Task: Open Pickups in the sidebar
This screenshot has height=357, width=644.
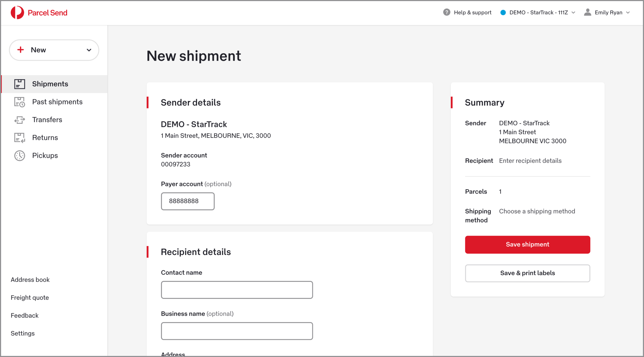Action: (x=54, y=156)
